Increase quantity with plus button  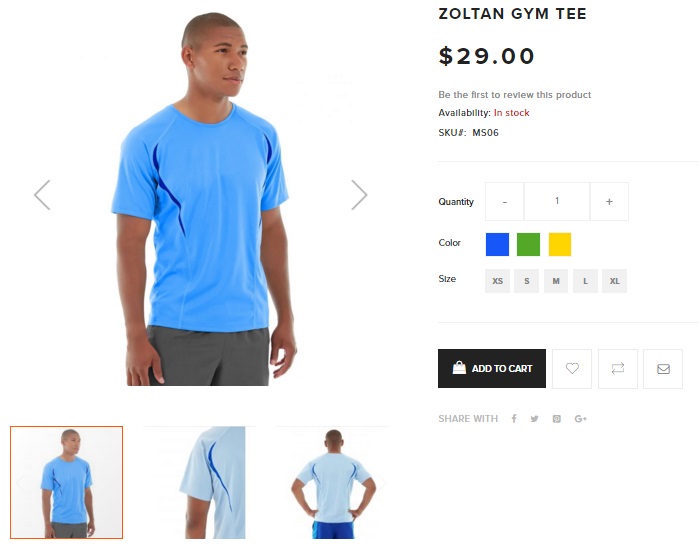coord(609,201)
